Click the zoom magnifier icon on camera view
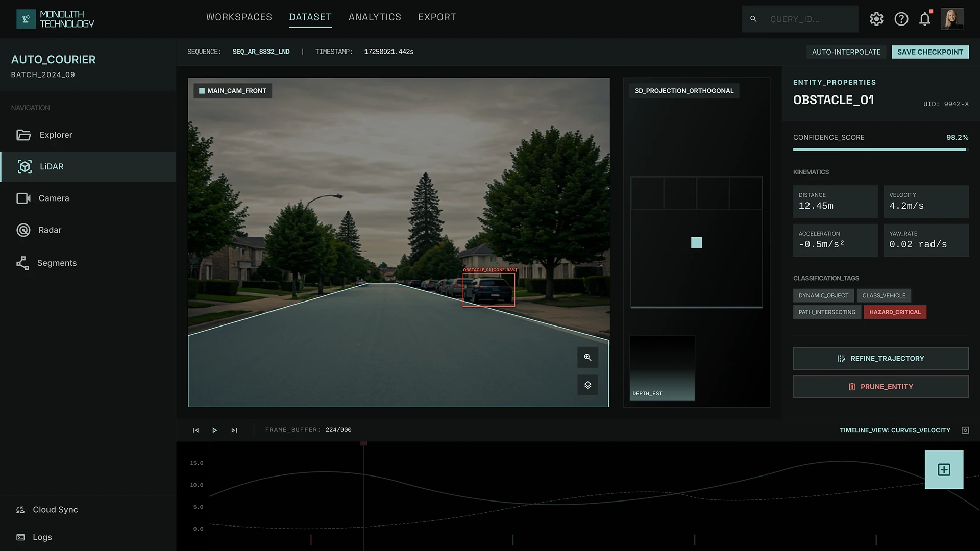Screen dimensions: 980x551 (587, 357)
